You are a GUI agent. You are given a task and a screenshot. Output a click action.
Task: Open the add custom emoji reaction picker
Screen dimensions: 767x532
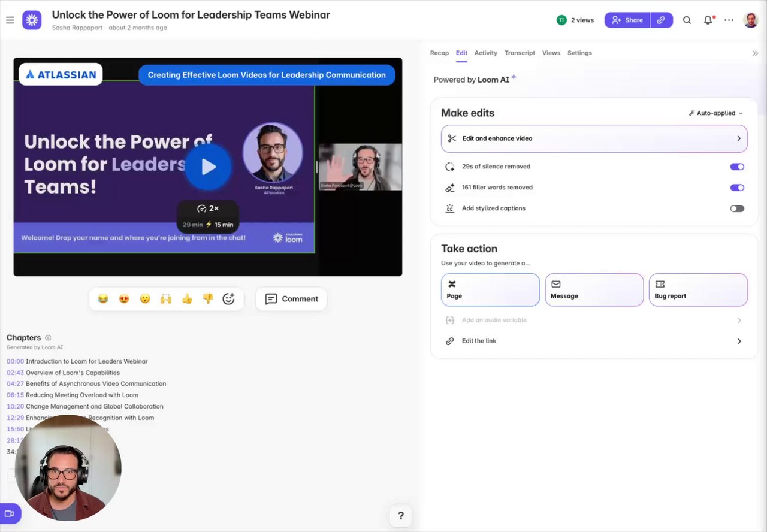point(228,298)
